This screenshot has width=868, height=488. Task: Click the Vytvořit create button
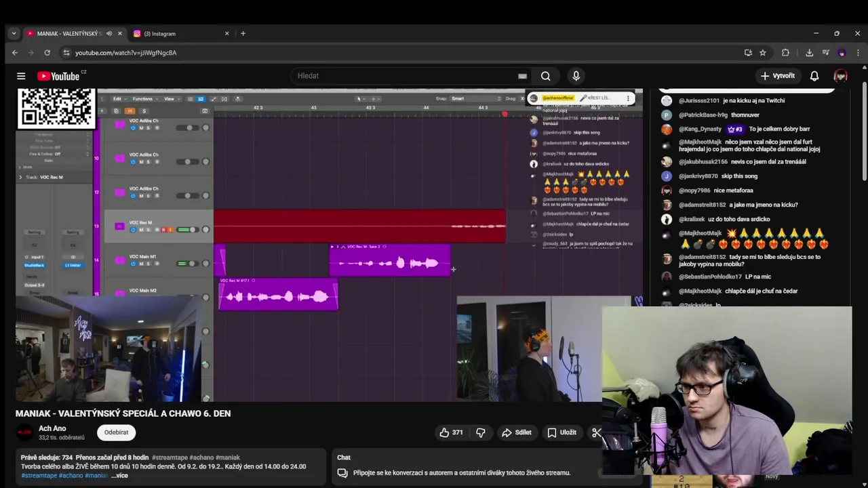point(777,76)
